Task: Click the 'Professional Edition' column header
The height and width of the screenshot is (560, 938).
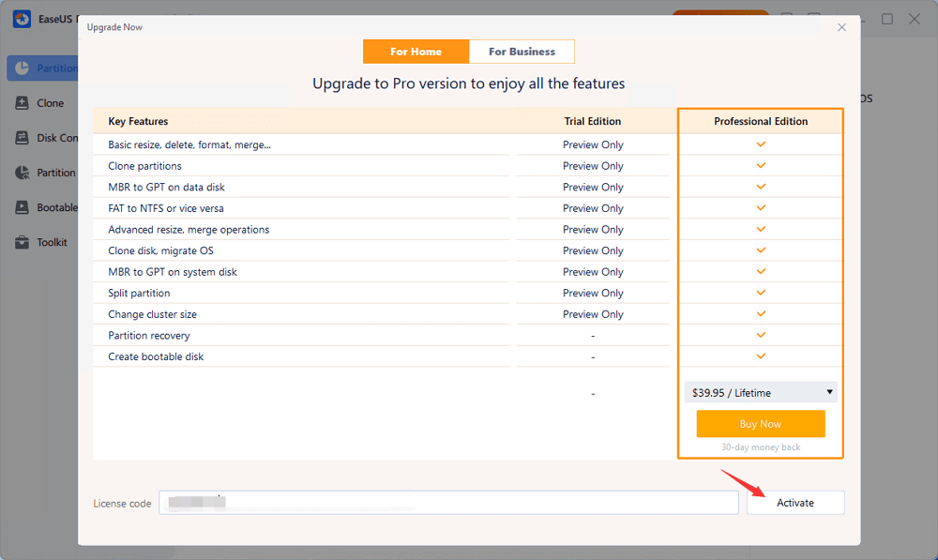Action: 761,121
